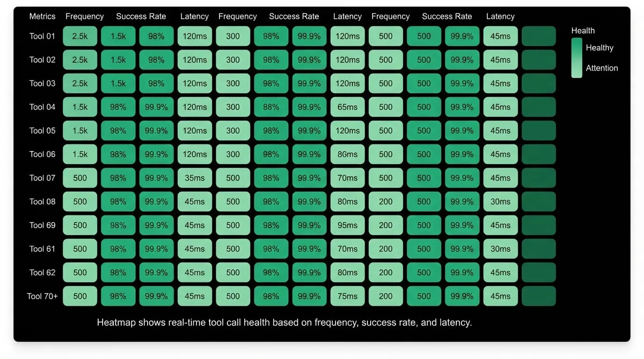Click the 2.5k frequency cell for Tool 01
This screenshot has width=644, height=359.
80,36
